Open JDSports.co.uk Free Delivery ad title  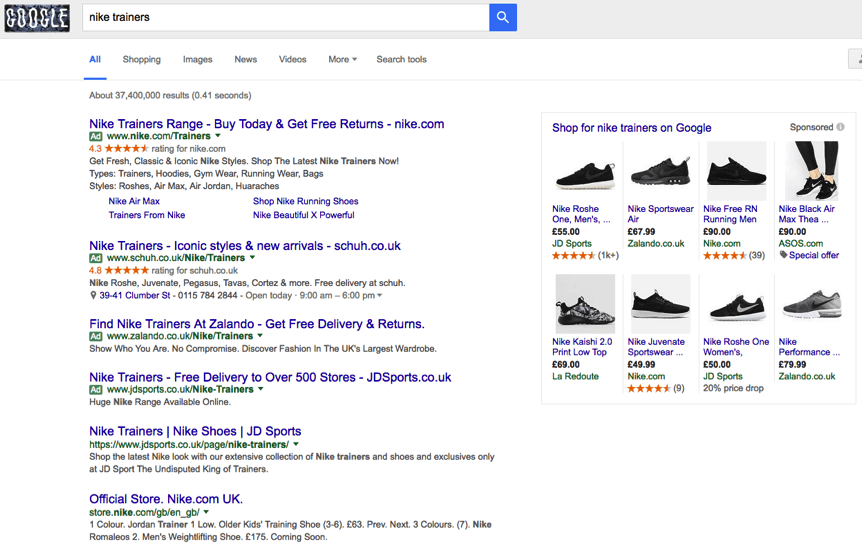[270, 377]
